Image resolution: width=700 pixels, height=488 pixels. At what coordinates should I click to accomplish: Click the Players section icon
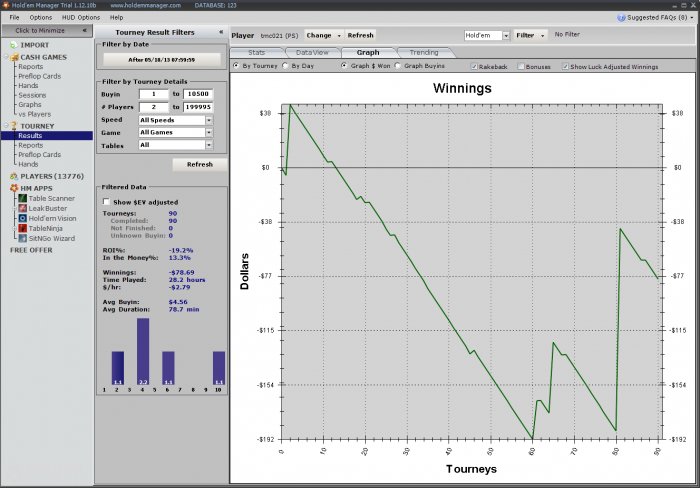tap(13, 176)
